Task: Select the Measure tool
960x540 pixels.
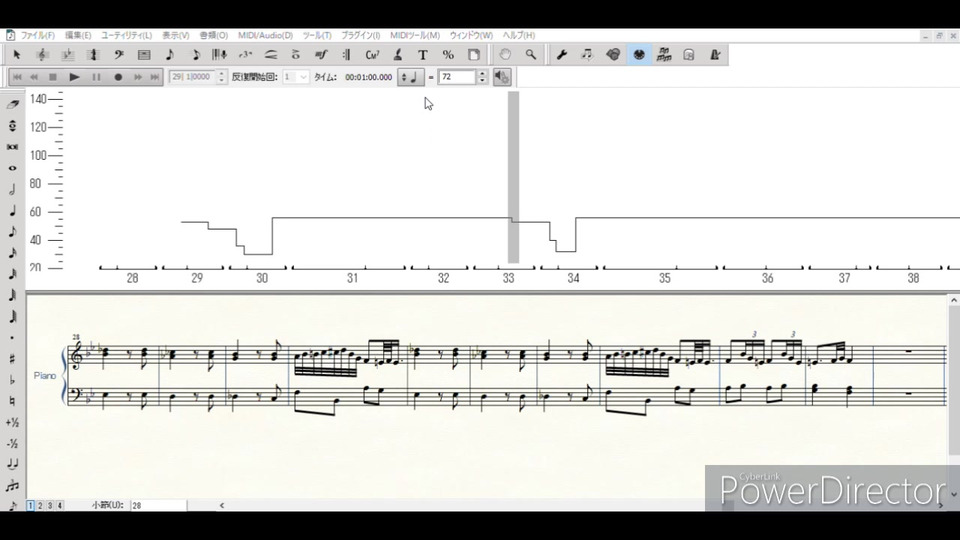Action: point(144,55)
